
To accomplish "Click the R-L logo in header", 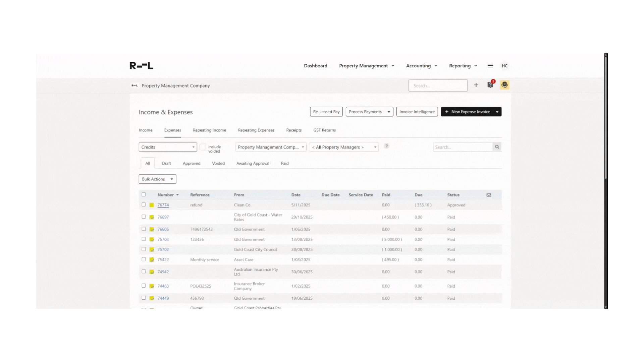I will pos(141,66).
